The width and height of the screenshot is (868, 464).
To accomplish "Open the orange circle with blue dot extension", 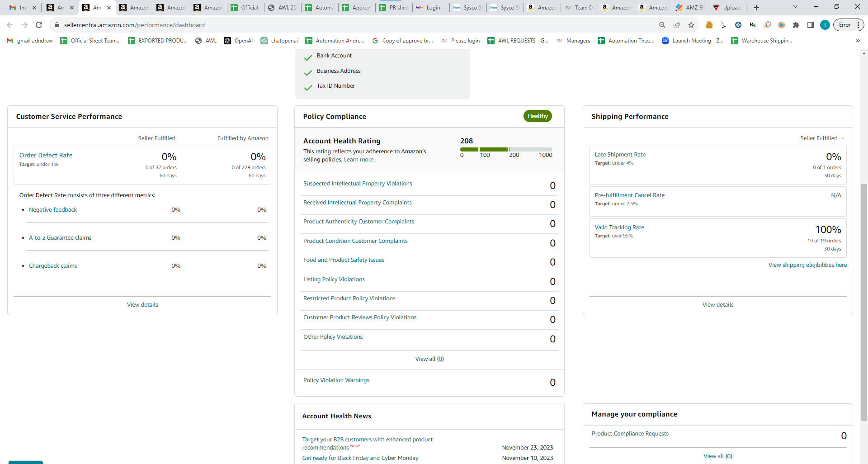I will point(782,25).
